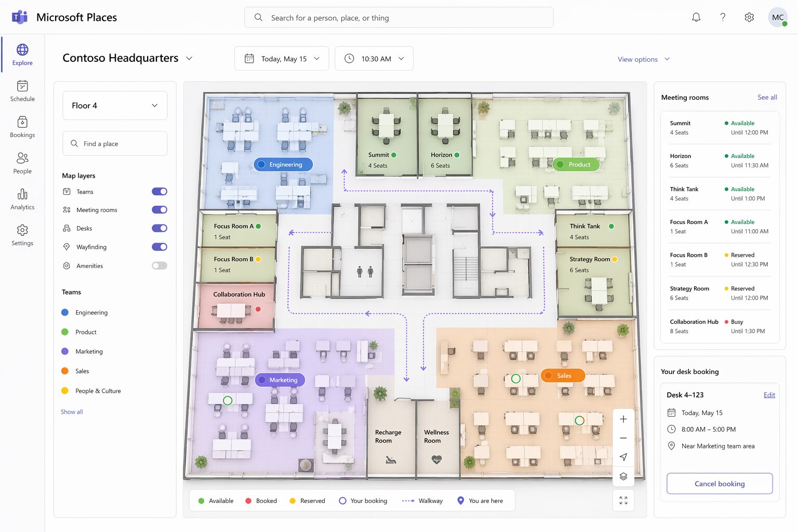Zoom in on the floor map
Viewport: 798px width, 532px height.
click(623, 419)
